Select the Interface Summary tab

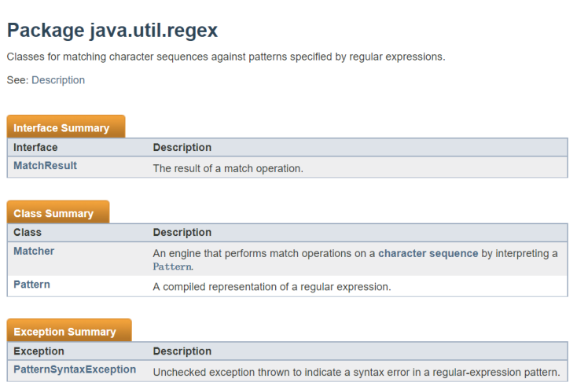pyautogui.click(x=61, y=127)
